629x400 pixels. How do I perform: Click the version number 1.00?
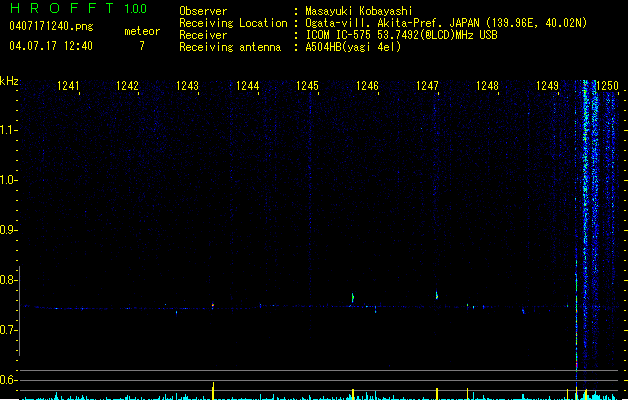135,9
